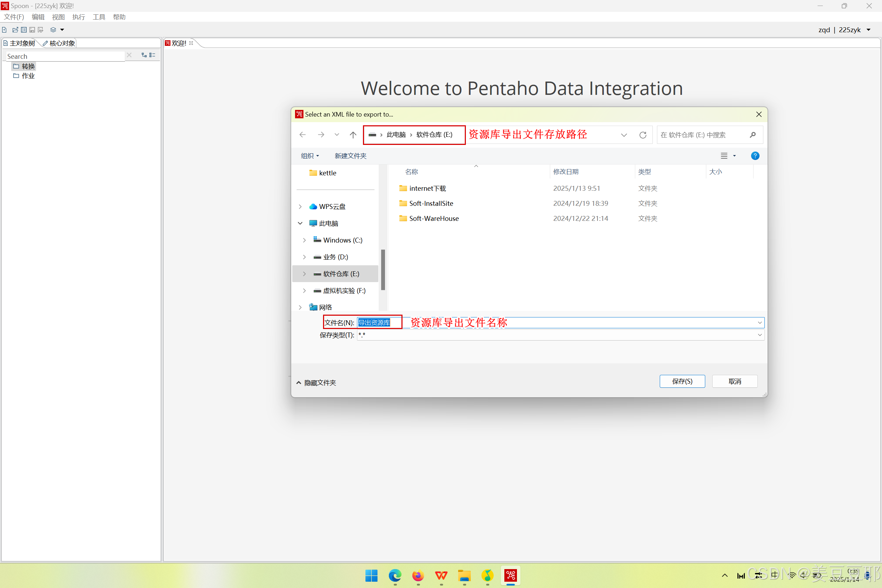
Task: Open the 保存类型 dropdown
Action: pyautogui.click(x=759, y=335)
